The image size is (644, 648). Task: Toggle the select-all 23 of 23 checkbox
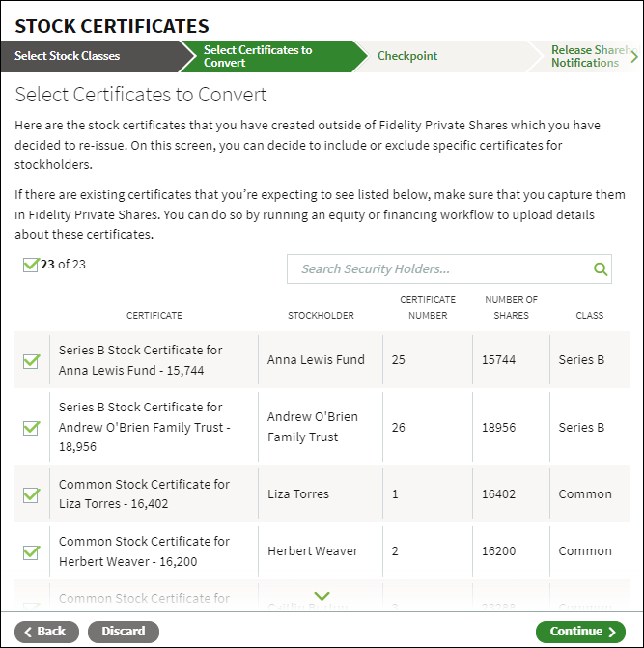[31, 265]
